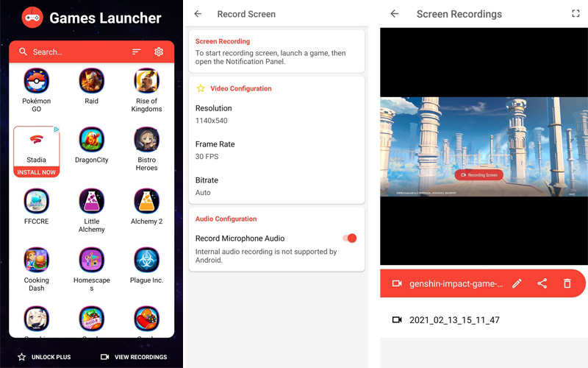588x368 pixels.
Task: Launch the Raid game icon
Action: [91, 81]
